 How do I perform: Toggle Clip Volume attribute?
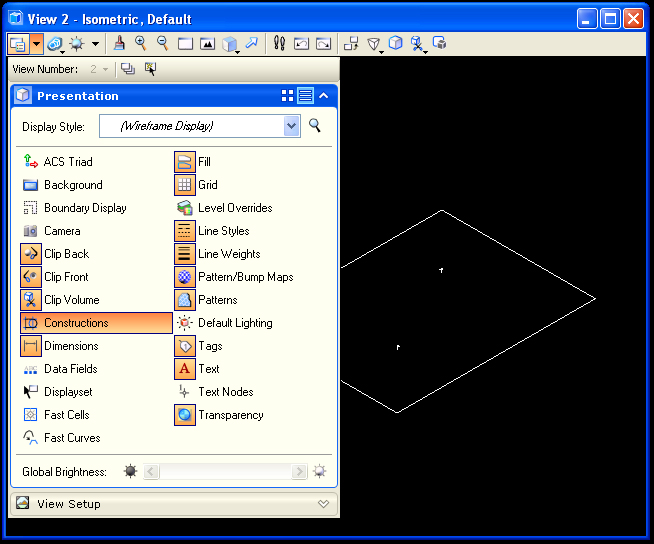[61, 300]
